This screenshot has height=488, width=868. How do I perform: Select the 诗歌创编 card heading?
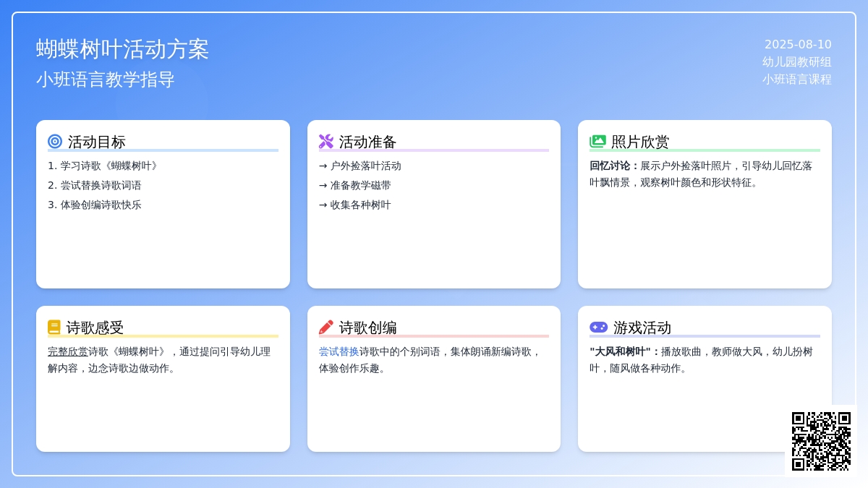pyautogui.click(x=368, y=328)
